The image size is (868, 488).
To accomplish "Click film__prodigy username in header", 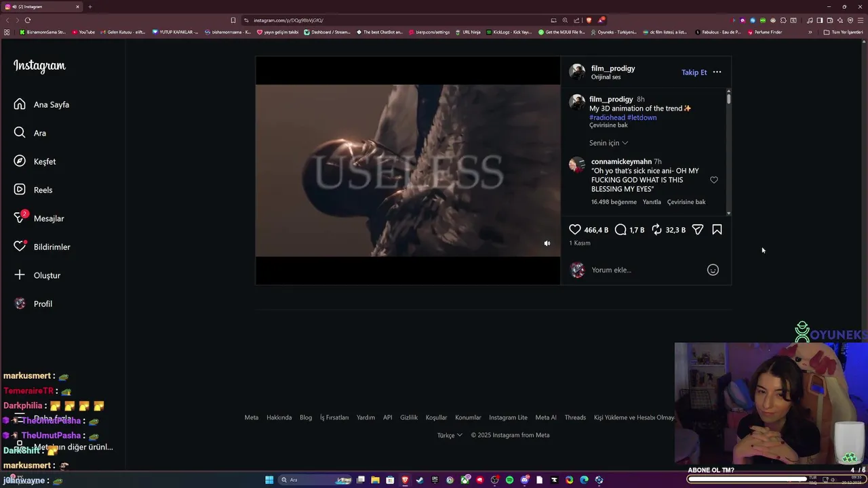I will coord(613,68).
